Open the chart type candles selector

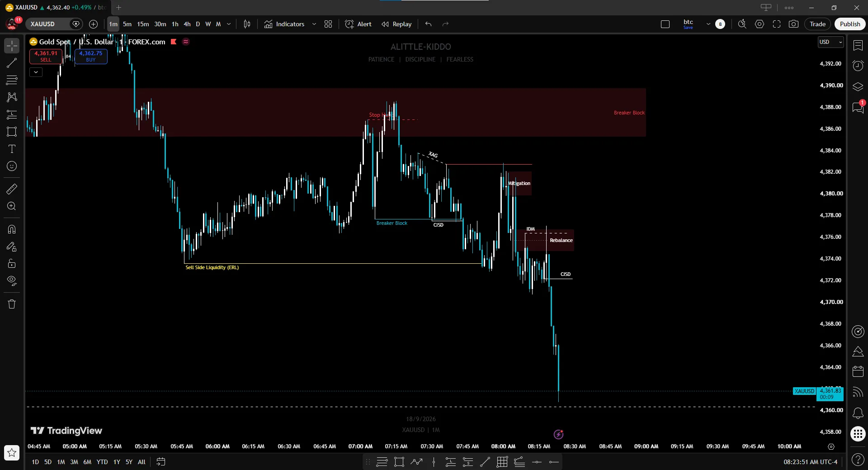pos(247,24)
